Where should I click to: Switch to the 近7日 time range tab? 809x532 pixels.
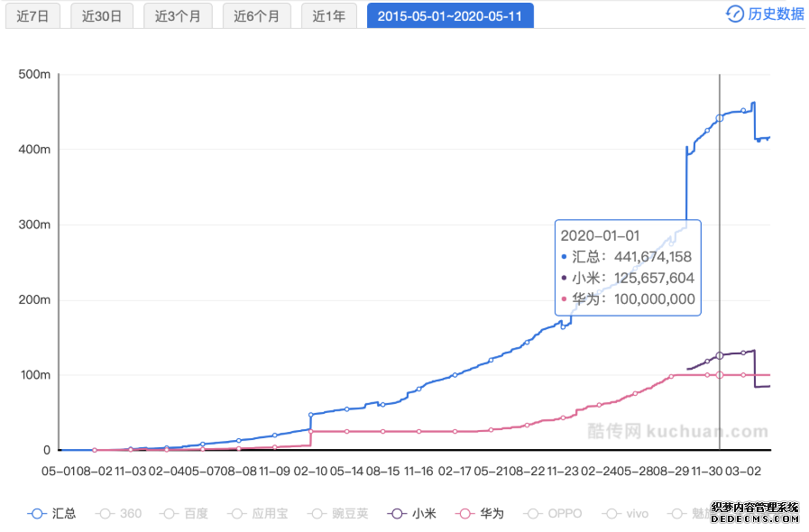point(32,15)
